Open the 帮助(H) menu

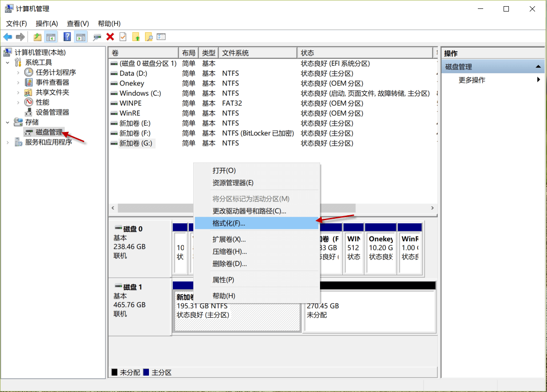[109, 23]
